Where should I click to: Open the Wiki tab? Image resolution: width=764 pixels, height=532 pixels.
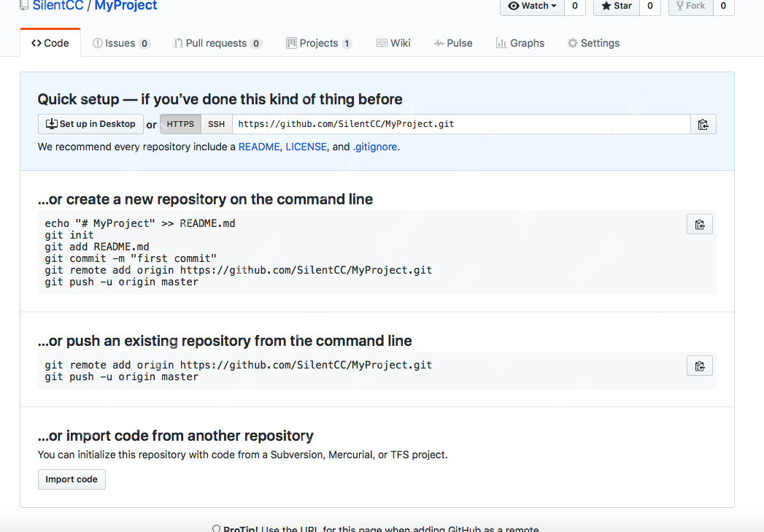(x=393, y=43)
